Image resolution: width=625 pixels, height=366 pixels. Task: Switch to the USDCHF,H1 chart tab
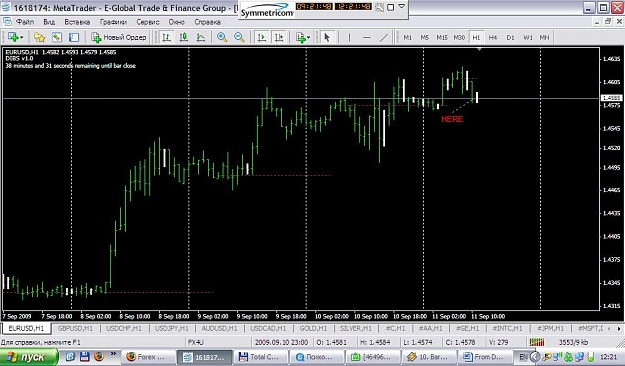click(x=124, y=329)
